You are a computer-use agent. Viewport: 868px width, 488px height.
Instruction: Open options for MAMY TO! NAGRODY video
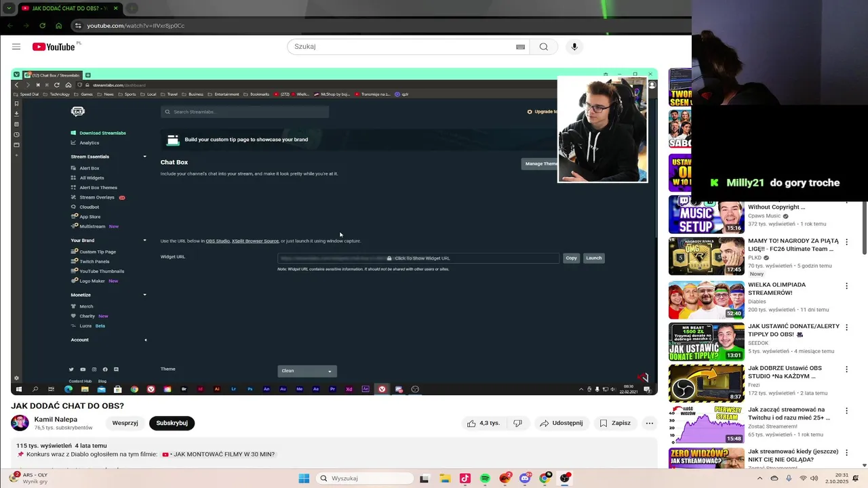click(x=846, y=242)
